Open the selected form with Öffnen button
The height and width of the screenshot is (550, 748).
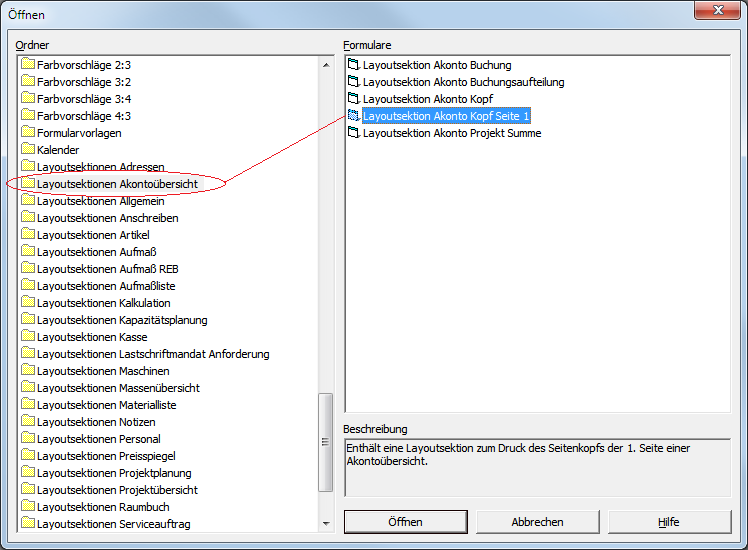click(x=405, y=522)
